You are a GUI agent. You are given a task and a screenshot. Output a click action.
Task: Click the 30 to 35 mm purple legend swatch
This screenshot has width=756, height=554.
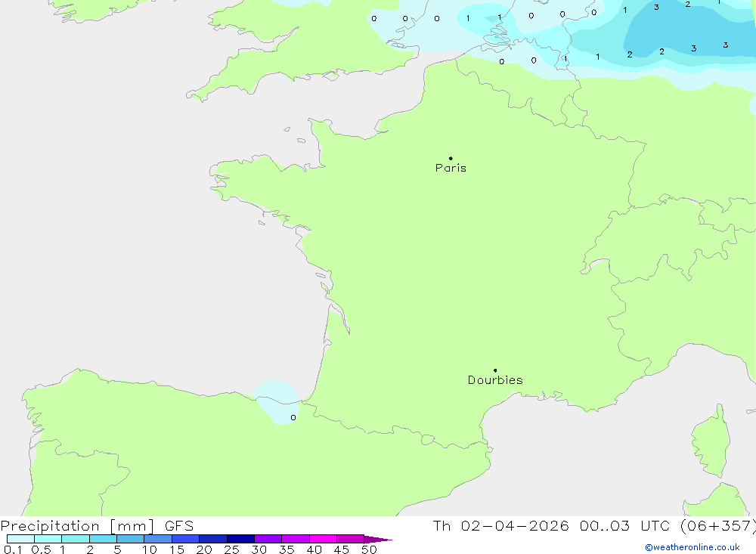click(x=268, y=539)
